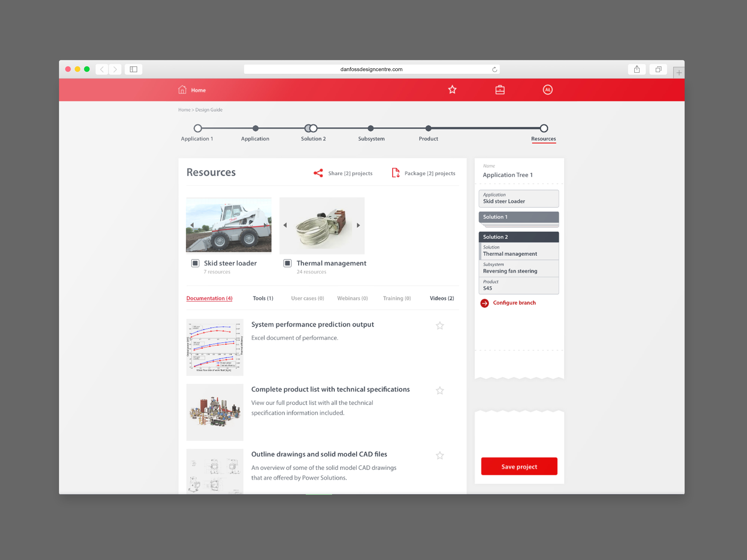Click the red share icon
This screenshot has height=560, width=747.
(x=318, y=173)
